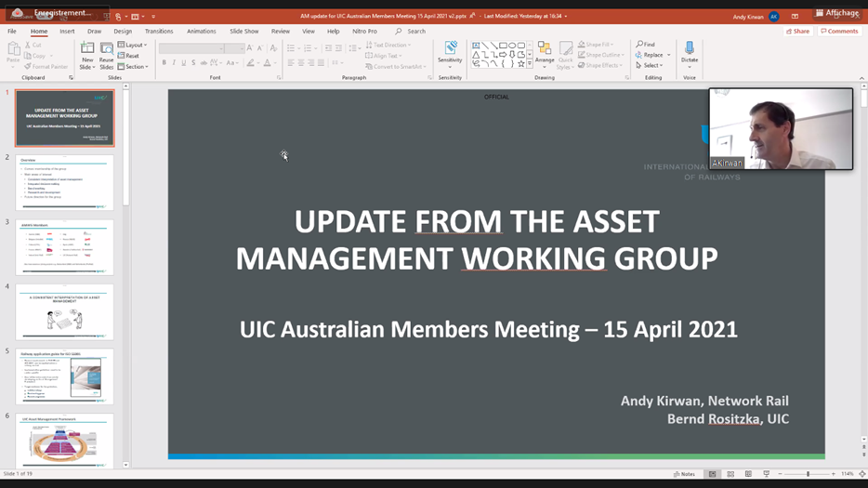Increase list indent level
Image resolution: width=868 pixels, height=488 pixels.
[339, 48]
